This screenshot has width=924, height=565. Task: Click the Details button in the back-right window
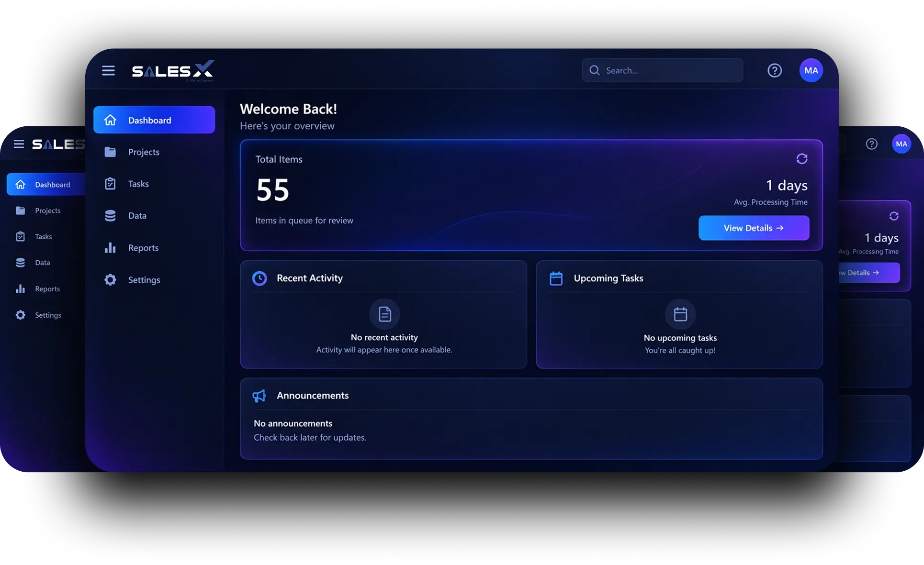tap(869, 273)
